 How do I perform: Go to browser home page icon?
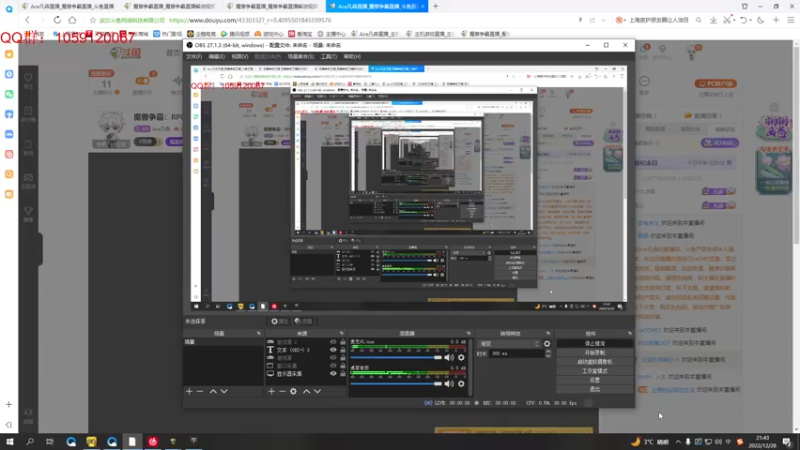click(72, 20)
